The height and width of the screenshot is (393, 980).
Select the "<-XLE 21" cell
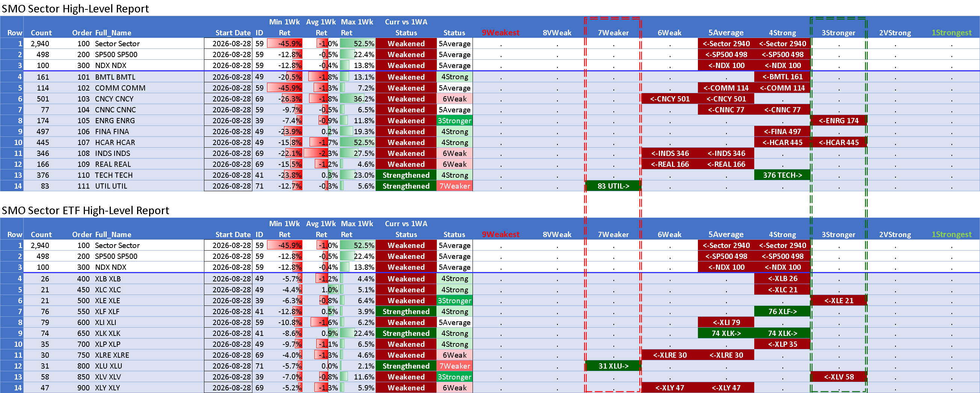point(839,301)
